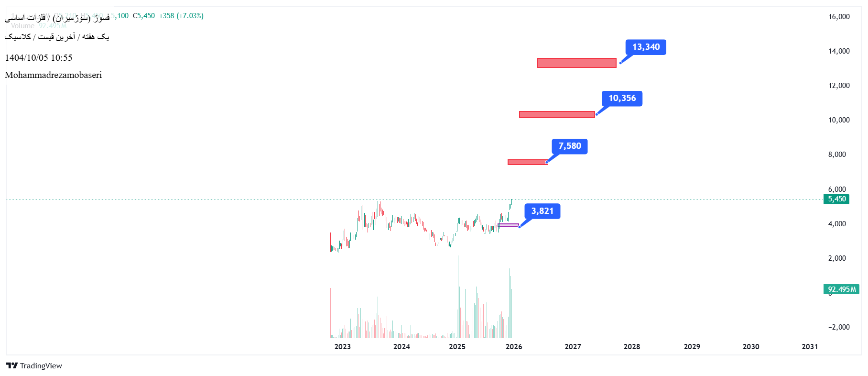The image size is (868, 376).
Task: Click the TradingView logo icon
Action: pos(12,365)
